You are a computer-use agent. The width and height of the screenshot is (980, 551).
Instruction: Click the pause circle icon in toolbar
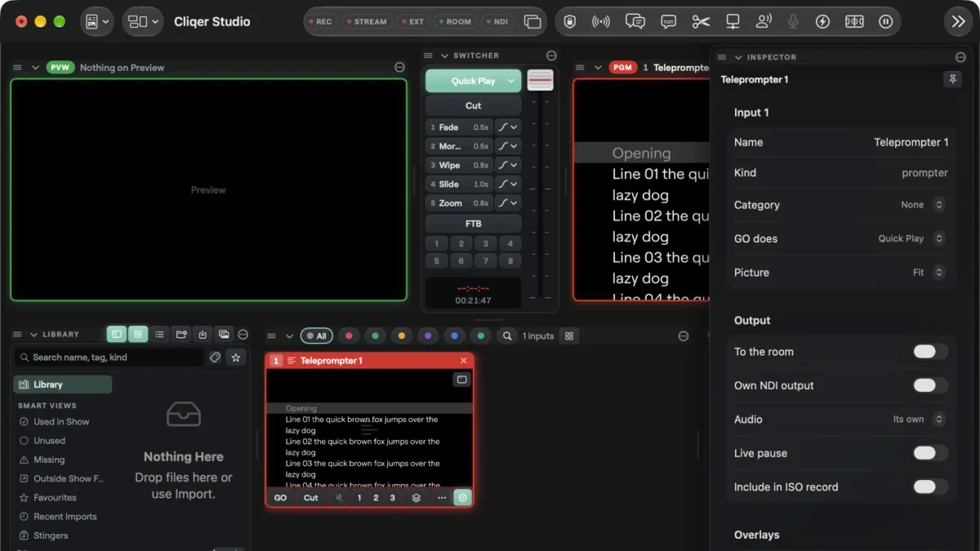886,22
